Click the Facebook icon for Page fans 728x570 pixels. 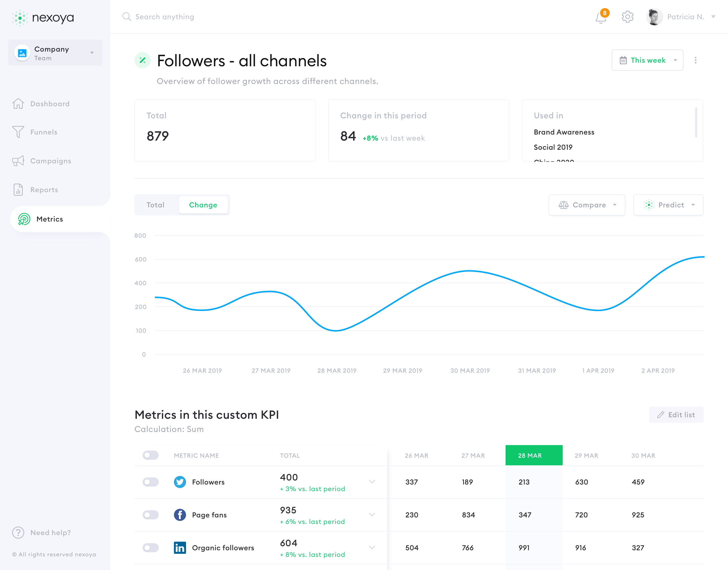[x=180, y=515]
